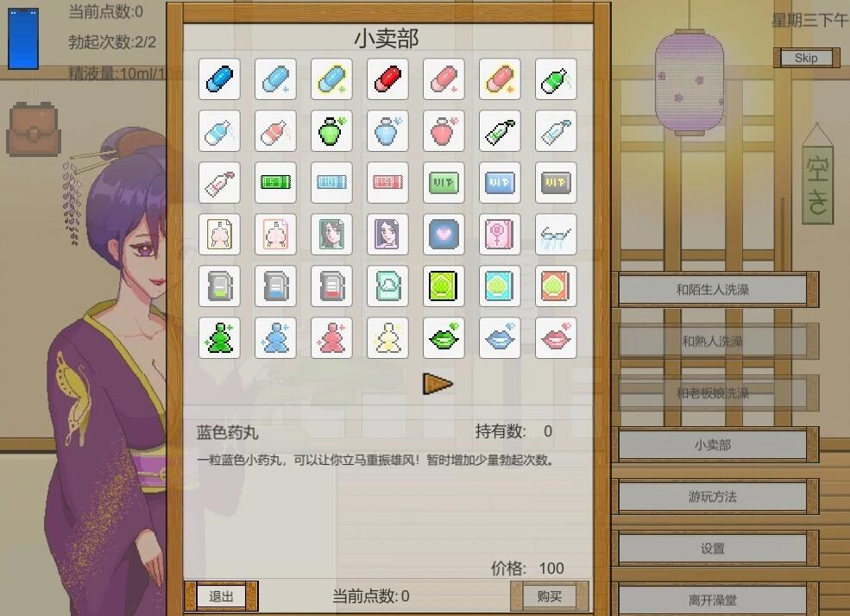This screenshot has height=616, width=850.
Task: Click the 购买 buy button
Action: click(x=549, y=596)
